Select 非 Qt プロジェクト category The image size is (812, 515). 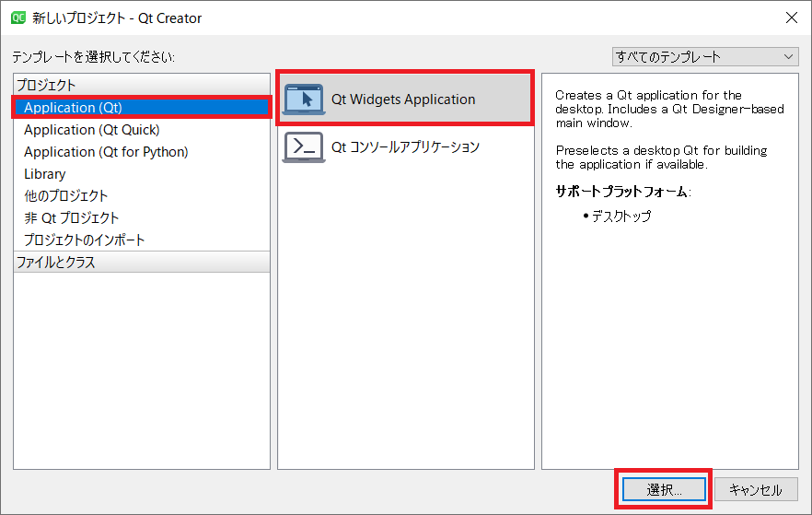pyautogui.click(x=142, y=218)
